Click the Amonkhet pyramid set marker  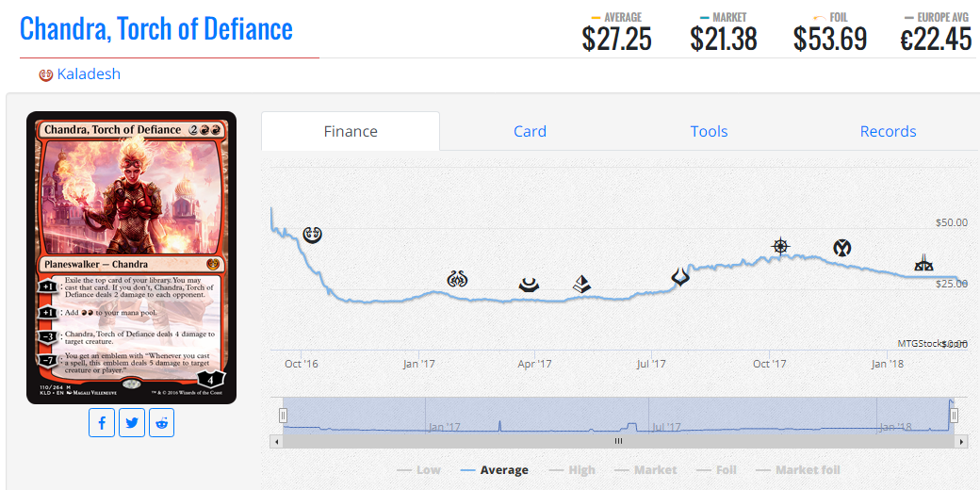[582, 285]
